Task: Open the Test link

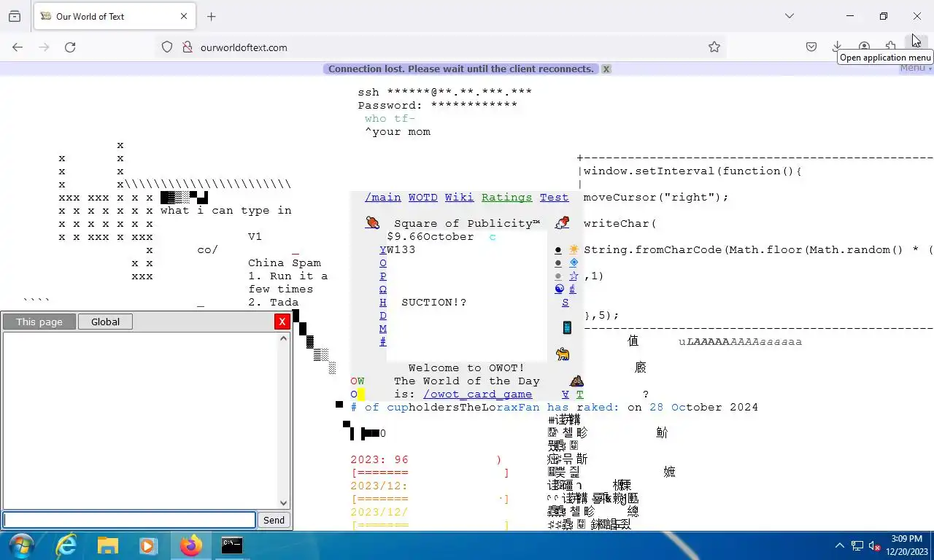Action: (x=555, y=197)
